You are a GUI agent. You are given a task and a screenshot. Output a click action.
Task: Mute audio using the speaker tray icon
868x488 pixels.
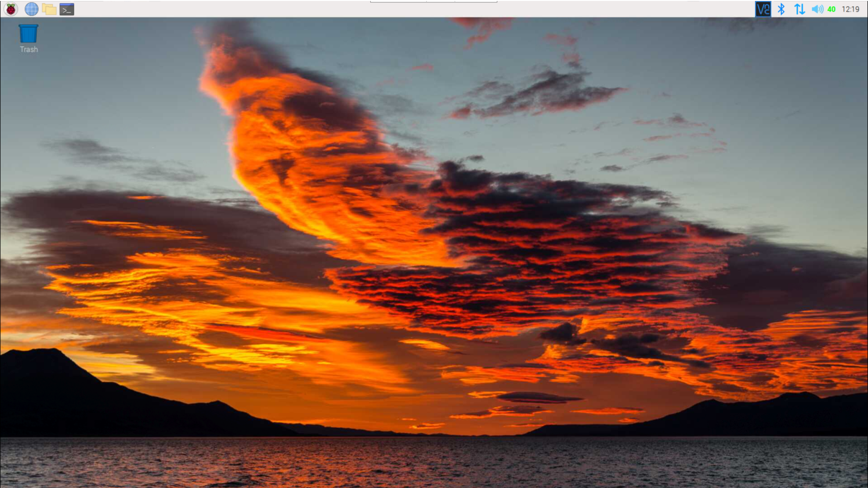tap(817, 9)
